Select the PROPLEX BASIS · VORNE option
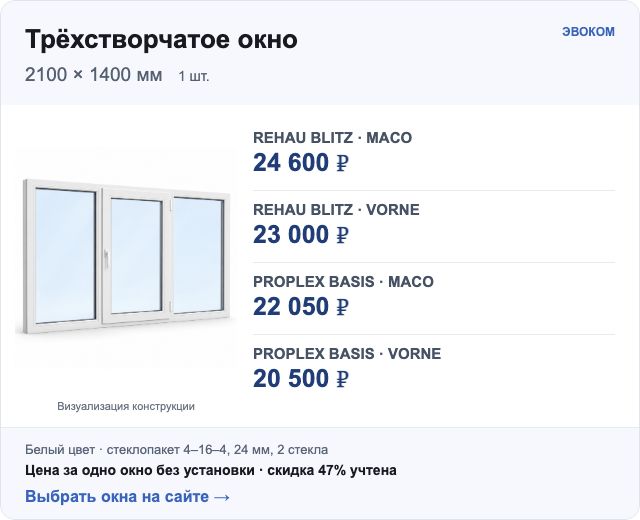Screen dimensions: 640x520 coord(434,370)
